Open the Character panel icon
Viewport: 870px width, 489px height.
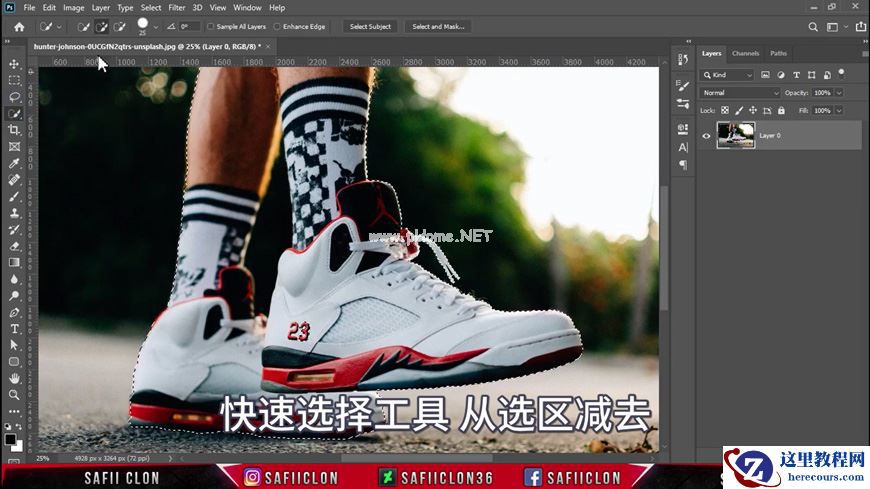click(683, 147)
